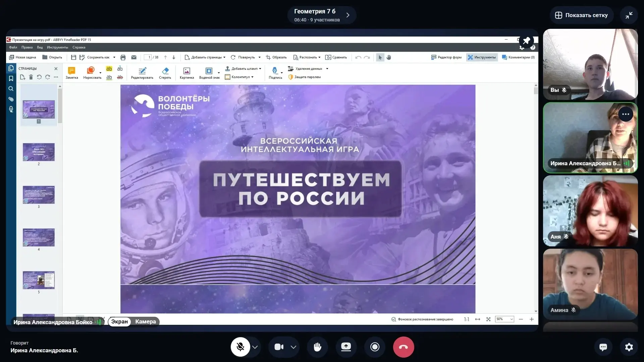This screenshot has width=644, height=362.
Task: Open the Файл menu in FineReader
Action: tap(13, 47)
